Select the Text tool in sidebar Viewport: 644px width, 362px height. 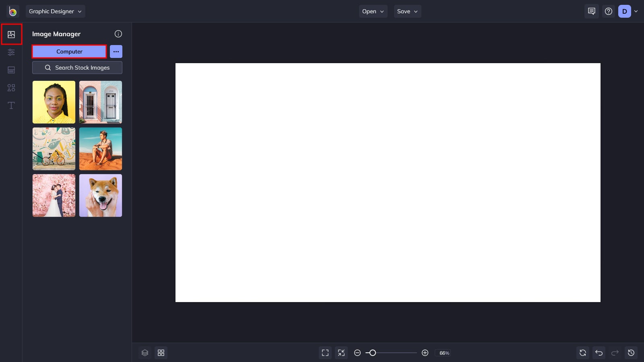pyautogui.click(x=11, y=105)
